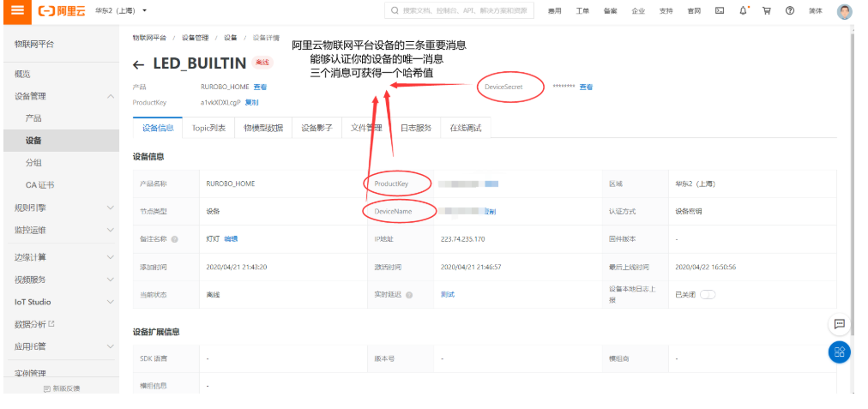This screenshot has width=868, height=409.
Task: Click the 阿里云 logo
Action: click(x=62, y=11)
